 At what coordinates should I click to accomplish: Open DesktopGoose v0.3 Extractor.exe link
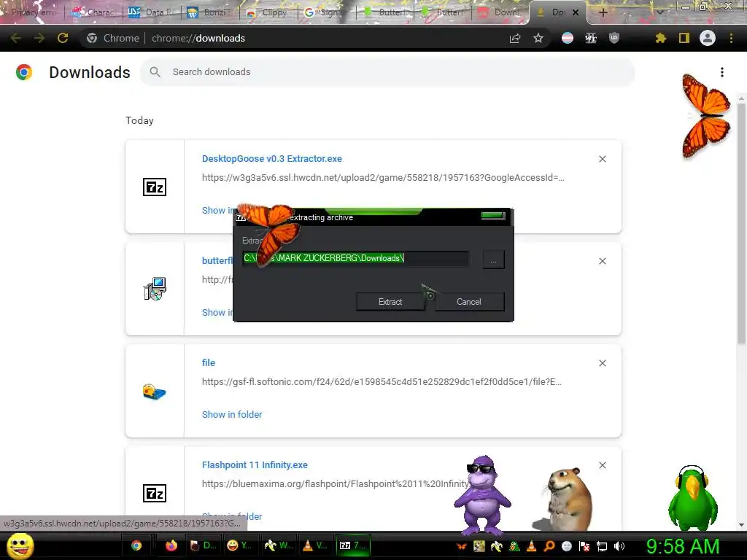click(x=271, y=158)
